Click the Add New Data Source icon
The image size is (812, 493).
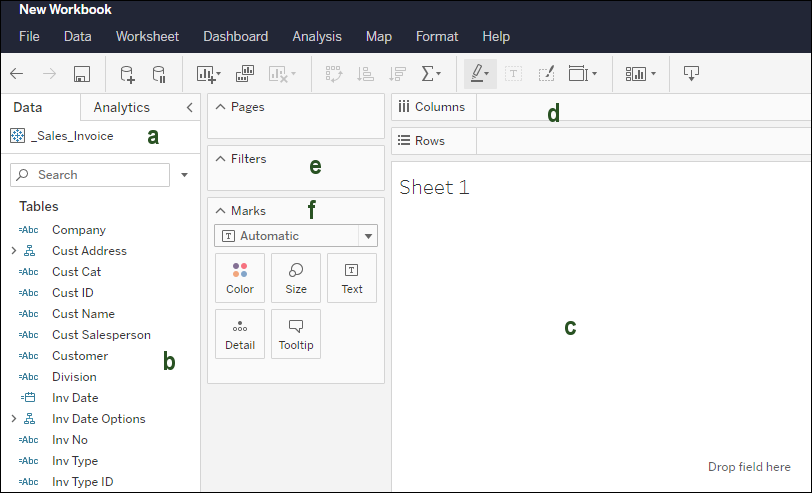point(127,73)
